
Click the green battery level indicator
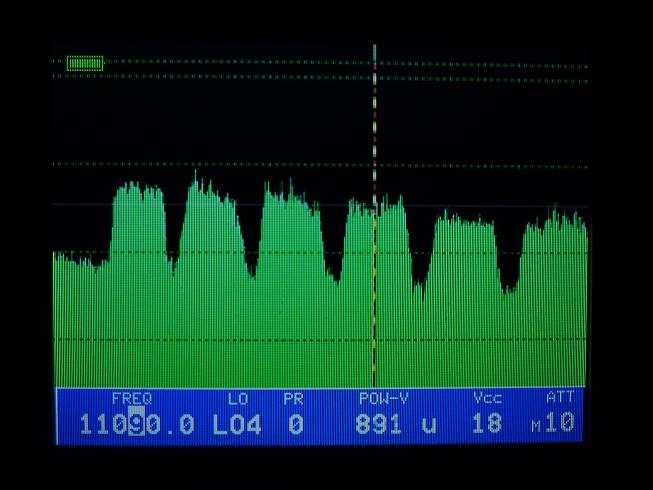(x=85, y=63)
